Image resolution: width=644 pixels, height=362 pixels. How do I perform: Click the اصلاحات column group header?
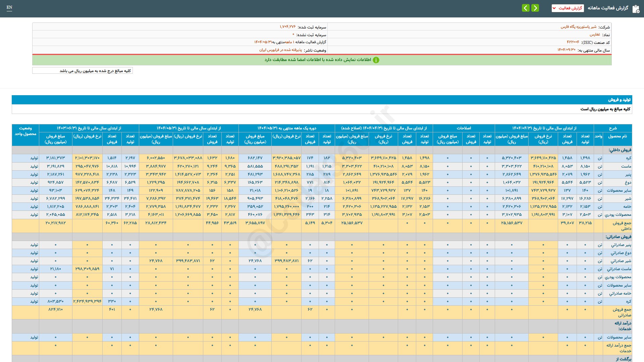pyautogui.click(x=464, y=128)
